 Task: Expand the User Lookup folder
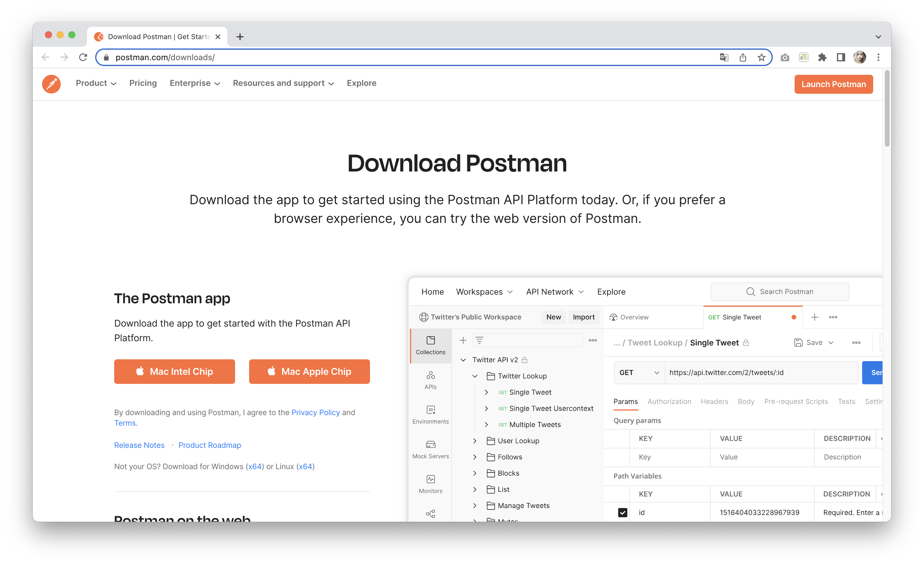(x=475, y=441)
